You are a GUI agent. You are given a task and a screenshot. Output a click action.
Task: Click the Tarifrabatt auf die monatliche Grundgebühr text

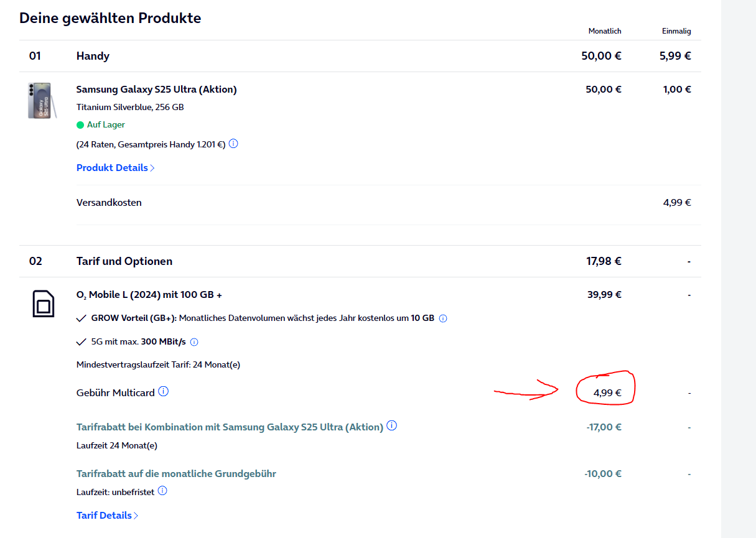point(176,474)
